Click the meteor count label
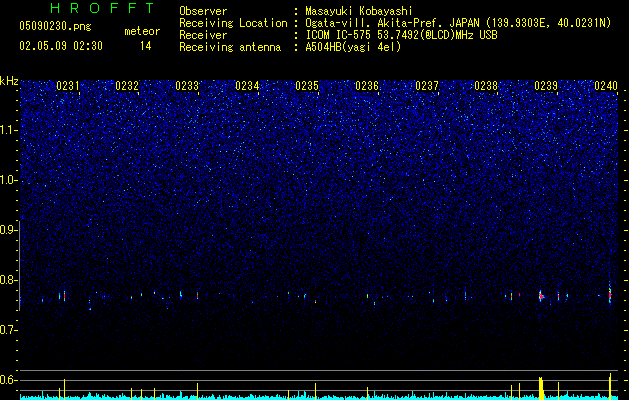The width and height of the screenshot is (629, 400). click(x=142, y=31)
